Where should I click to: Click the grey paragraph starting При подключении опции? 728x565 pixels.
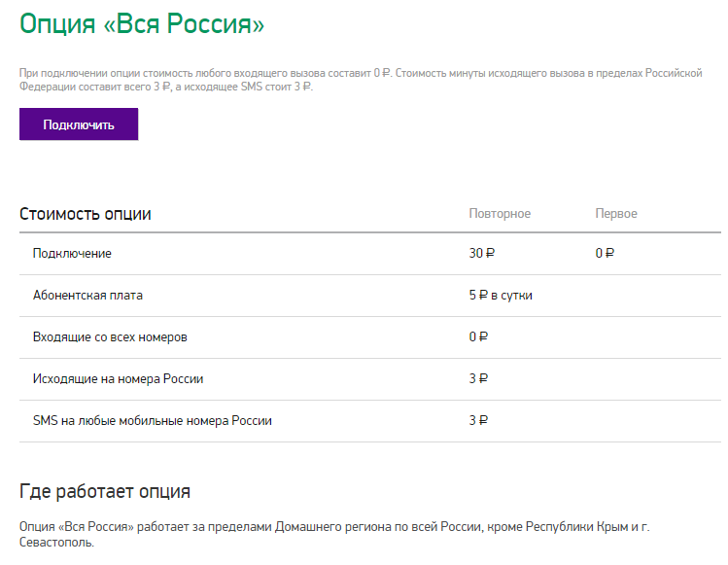point(361,80)
